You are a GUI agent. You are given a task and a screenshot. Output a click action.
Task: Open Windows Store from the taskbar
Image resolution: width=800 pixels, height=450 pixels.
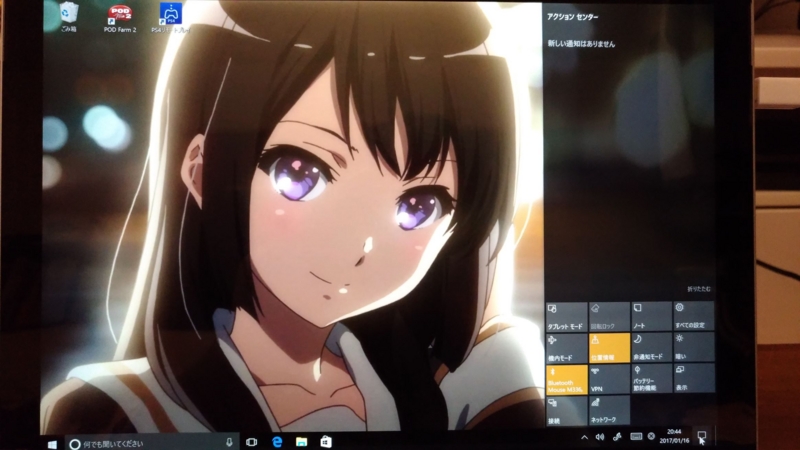(x=326, y=442)
